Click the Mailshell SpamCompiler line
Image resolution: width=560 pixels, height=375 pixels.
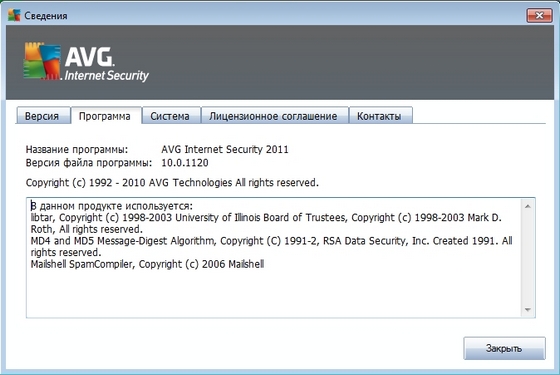pyautogui.click(x=147, y=264)
